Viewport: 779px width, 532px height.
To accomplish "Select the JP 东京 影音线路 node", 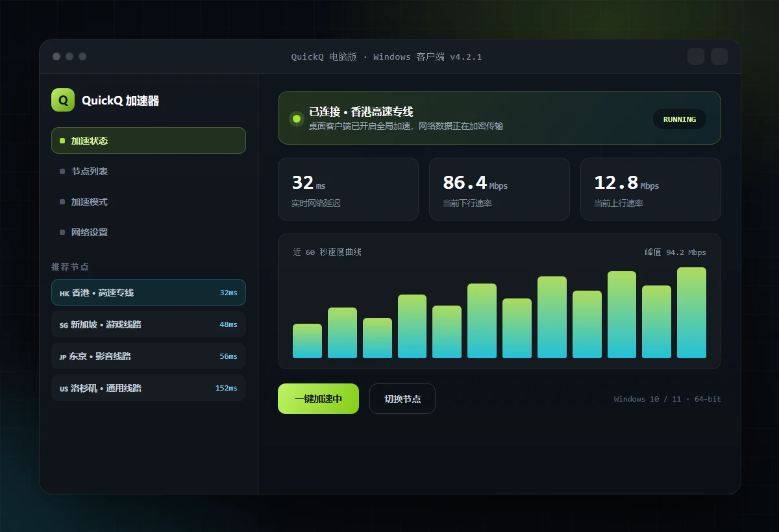I will pyautogui.click(x=149, y=356).
